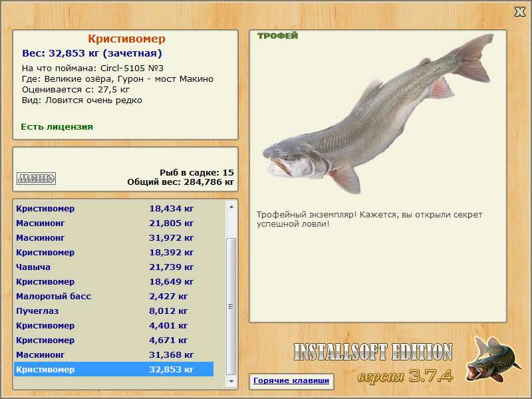This screenshot has height=399, width=532.
Task: Click the Рыб в садке: 15 text
Action: coord(197,172)
